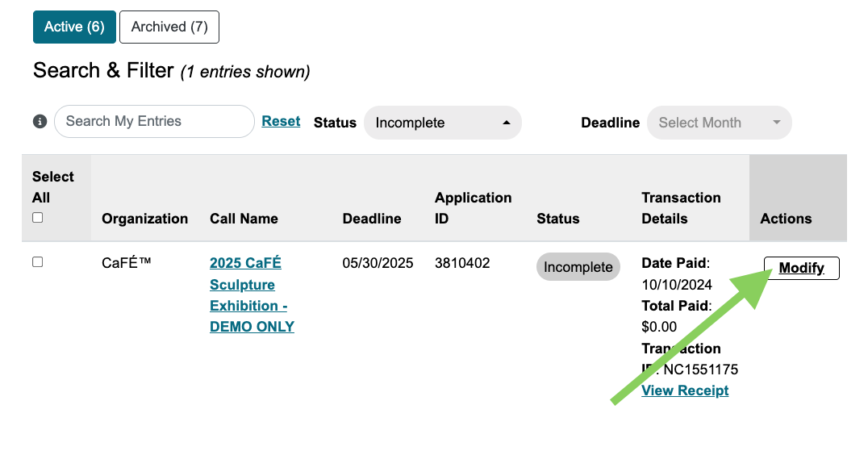Tick the Select All checkbox
This screenshot has height=451, width=868.
click(38, 217)
